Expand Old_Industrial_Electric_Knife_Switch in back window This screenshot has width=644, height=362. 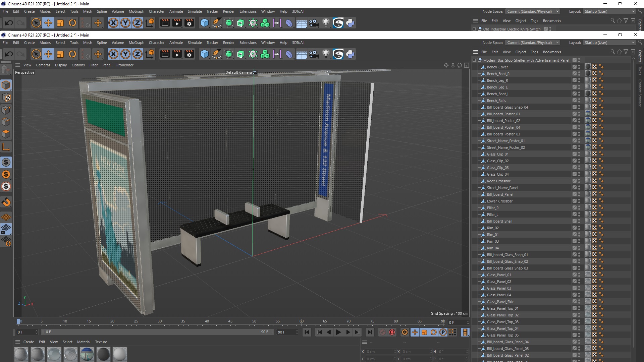tap(474, 29)
